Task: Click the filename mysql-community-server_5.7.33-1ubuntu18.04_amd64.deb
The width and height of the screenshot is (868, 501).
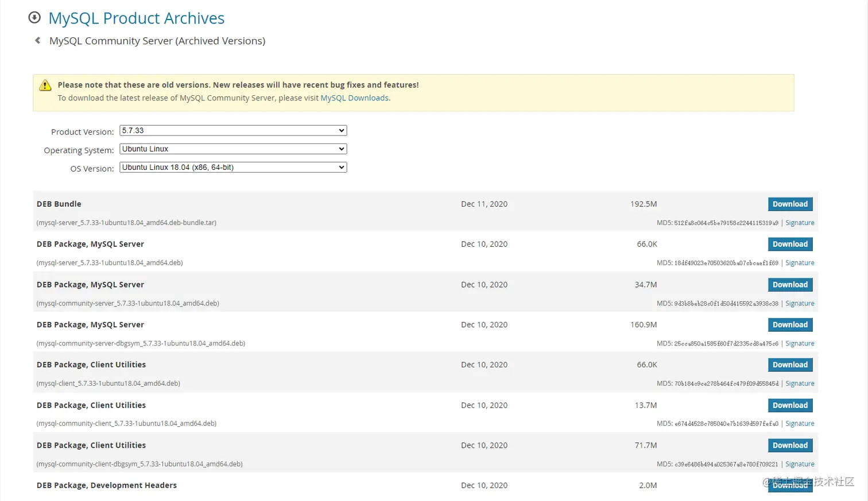Action: click(x=127, y=304)
